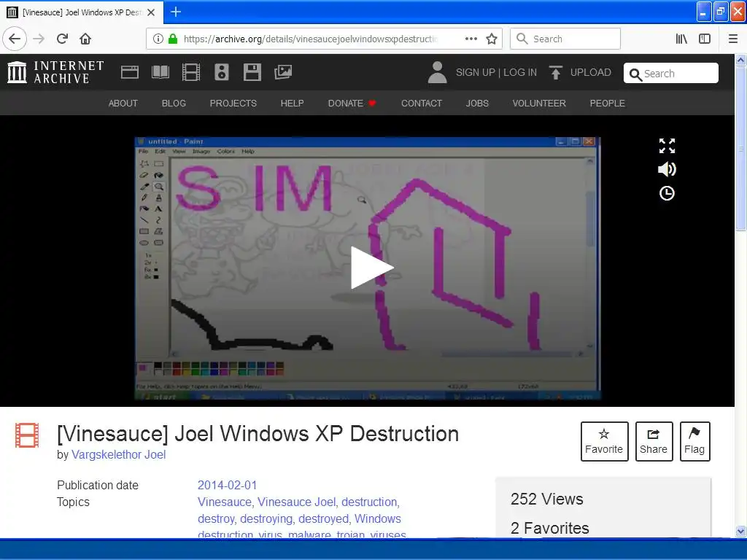Click the LOG IN link
The width and height of the screenshot is (747, 560).
(520, 72)
